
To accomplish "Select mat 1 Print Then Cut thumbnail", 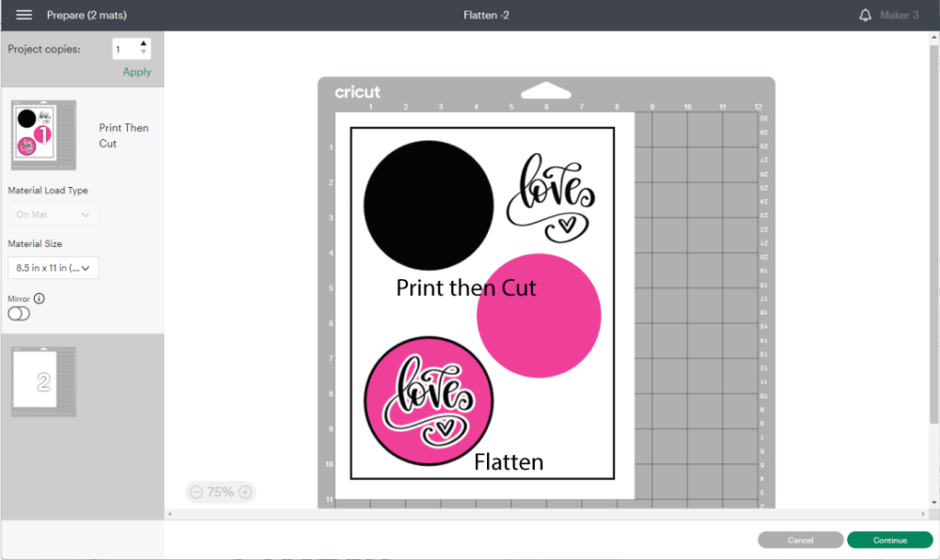I will tap(44, 134).
